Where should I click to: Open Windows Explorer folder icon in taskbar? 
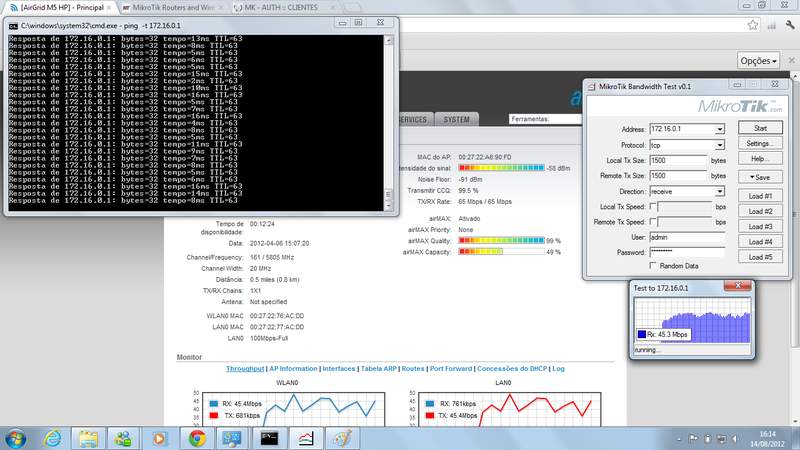tap(90, 437)
